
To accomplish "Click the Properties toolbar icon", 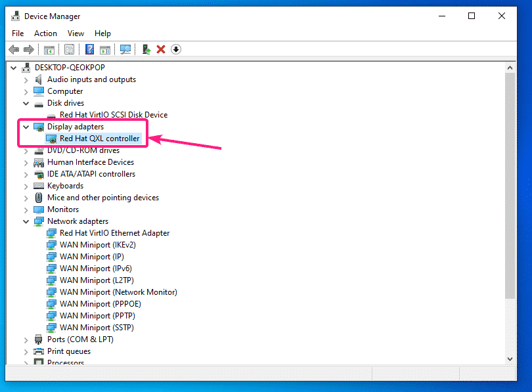I will tap(69, 50).
